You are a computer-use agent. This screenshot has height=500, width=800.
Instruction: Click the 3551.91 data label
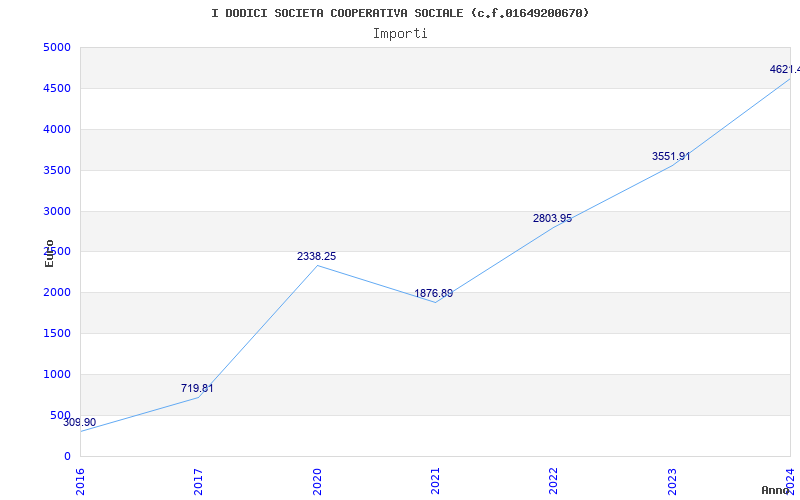click(x=671, y=157)
